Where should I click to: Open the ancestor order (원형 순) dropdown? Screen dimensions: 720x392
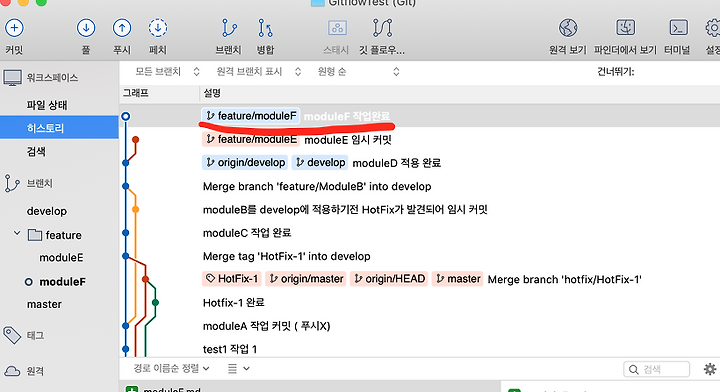coord(358,72)
